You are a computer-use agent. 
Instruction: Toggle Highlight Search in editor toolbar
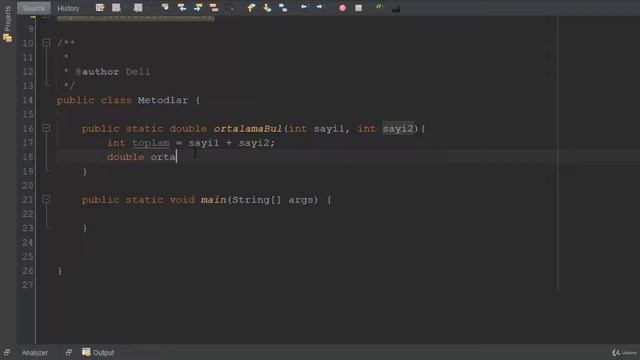[213, 8]
